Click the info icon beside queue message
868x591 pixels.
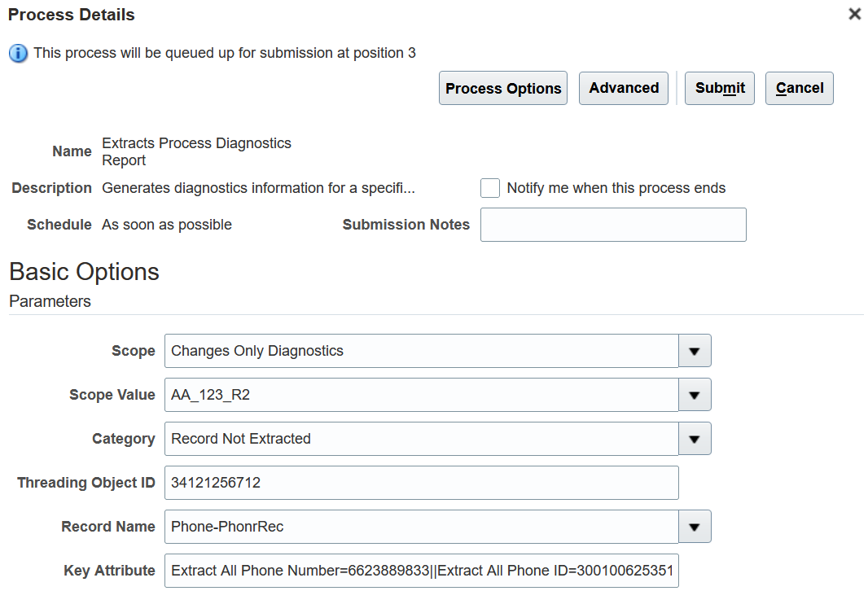[x=18, y=54]
